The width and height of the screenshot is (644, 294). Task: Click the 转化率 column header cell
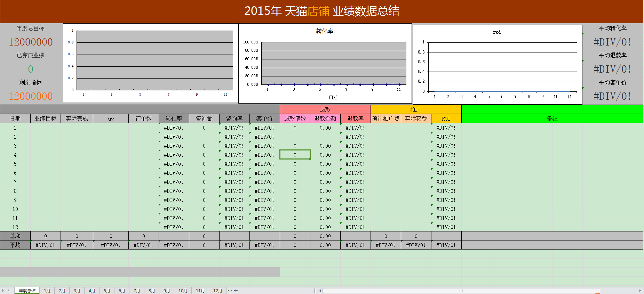[174, 119]
